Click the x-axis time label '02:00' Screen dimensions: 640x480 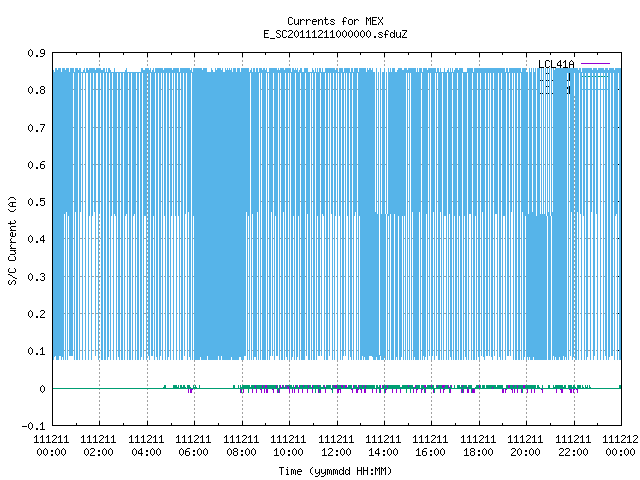98,452
